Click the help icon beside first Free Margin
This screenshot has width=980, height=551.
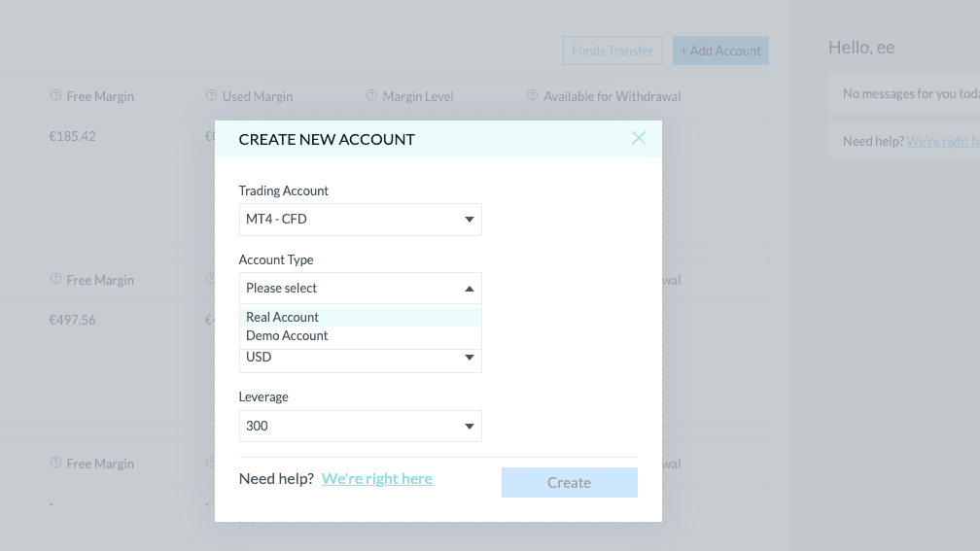point(55,96)
